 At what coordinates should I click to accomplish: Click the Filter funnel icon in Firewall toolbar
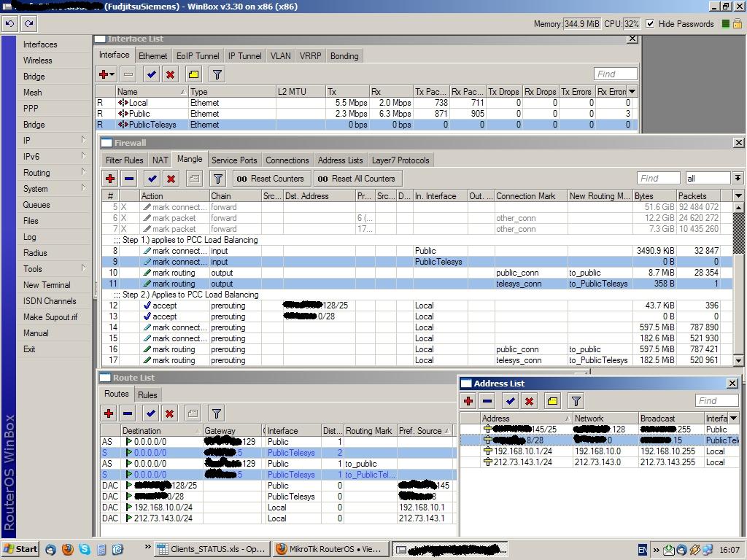[217, 179]
